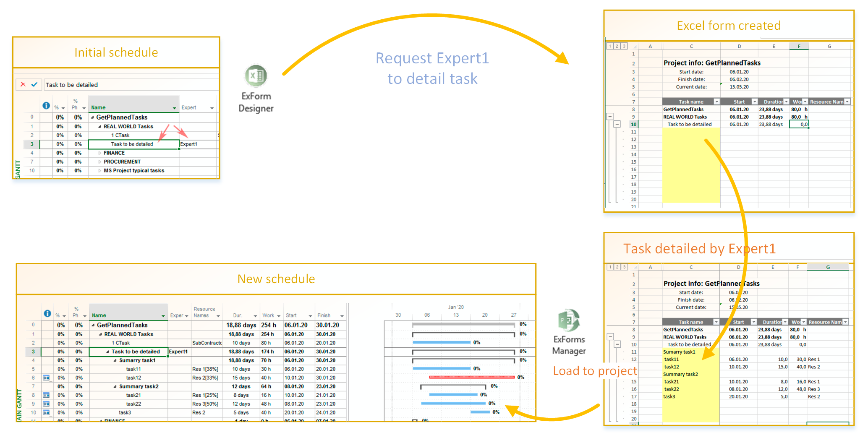
Task: Select active cell 0,0 in Excel form created
Action: [x=799, y=125]
